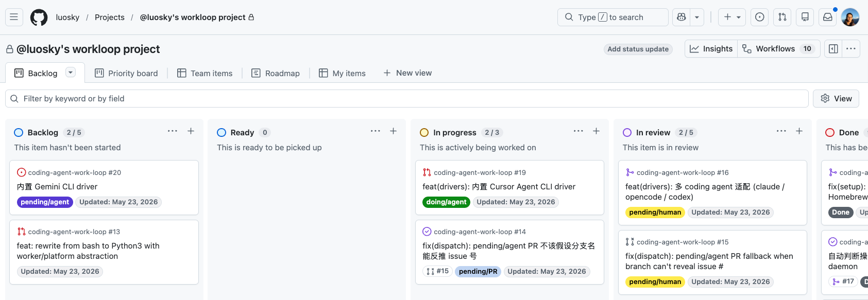
Task: Click the linked #15 pull request chip
Action: [x=437, y=271]
